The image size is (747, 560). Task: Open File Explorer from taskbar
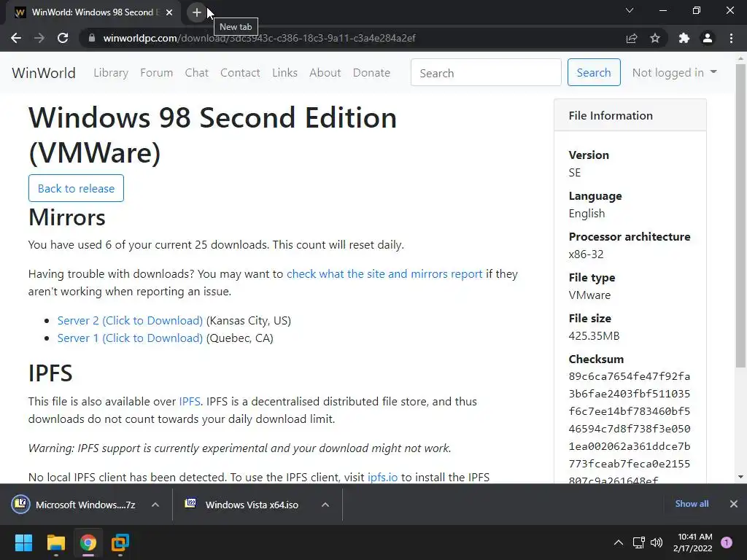click(x=55, y=542)
